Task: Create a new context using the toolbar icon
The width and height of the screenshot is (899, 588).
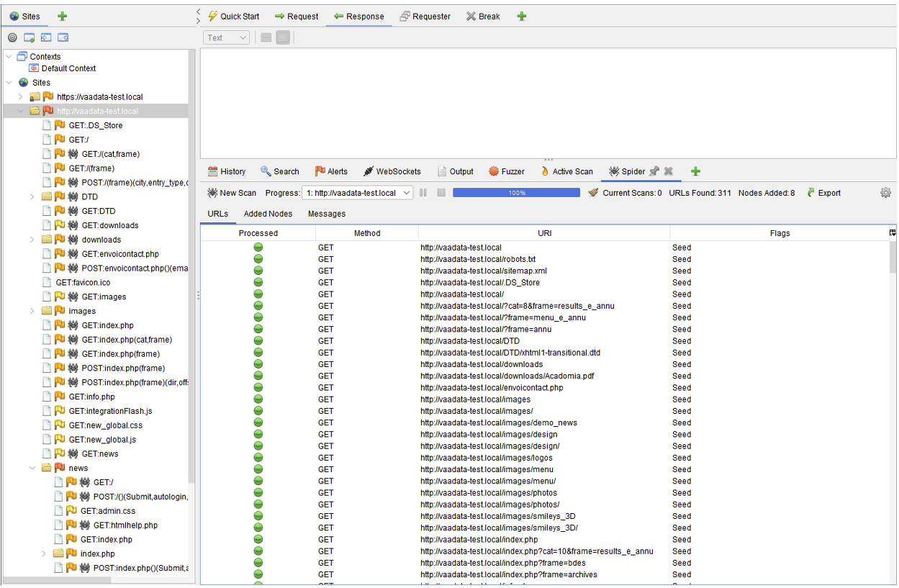Action: pyautogui.click(x=29, y=37)
